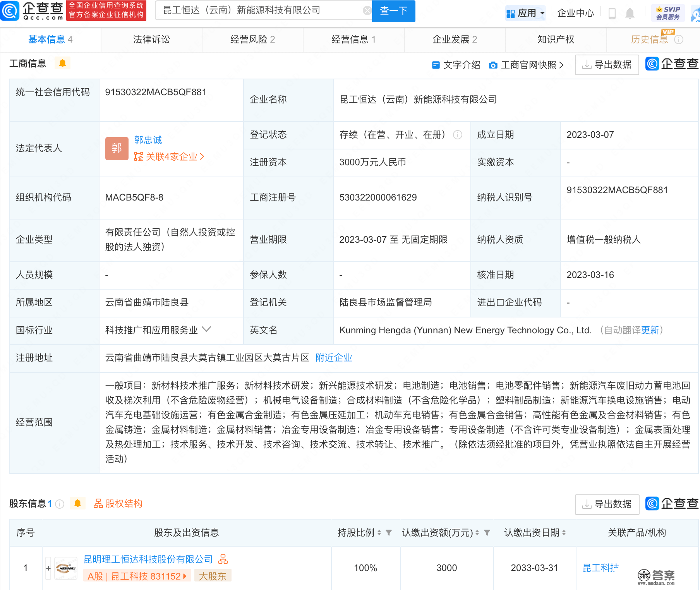
Task: Click the 郭 avatar of legal representative
Action: point(117,148)
